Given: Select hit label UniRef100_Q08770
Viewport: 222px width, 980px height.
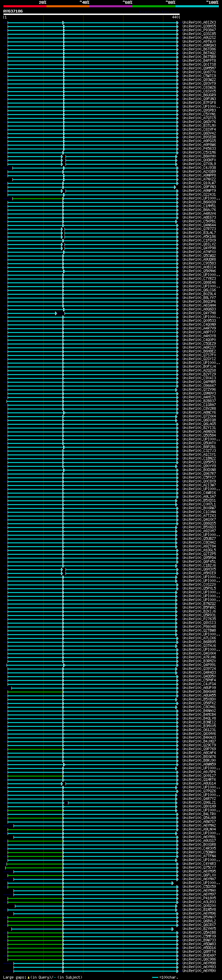Looking at the screenshot, I should [199, 72].
